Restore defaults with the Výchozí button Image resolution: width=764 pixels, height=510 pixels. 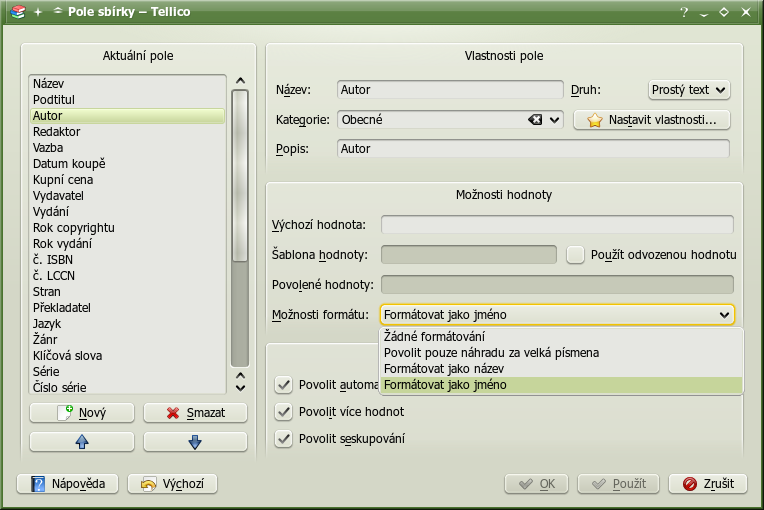(172, 484)
